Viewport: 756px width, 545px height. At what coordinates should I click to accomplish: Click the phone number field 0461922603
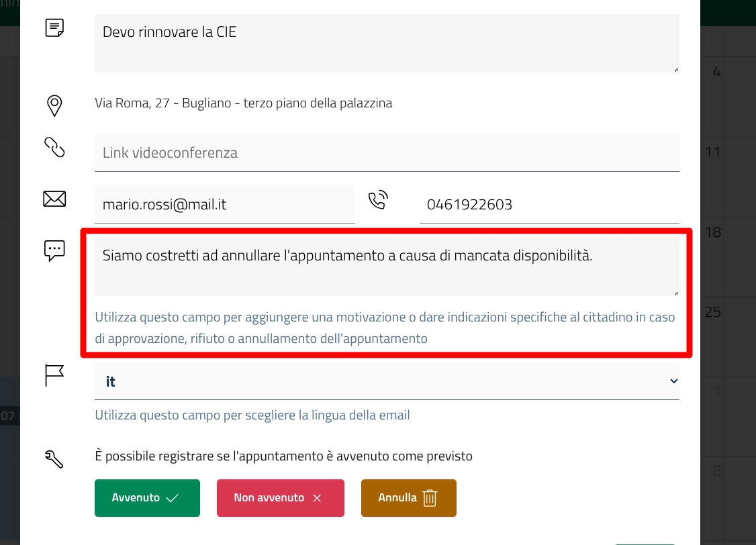click(549, 205)
